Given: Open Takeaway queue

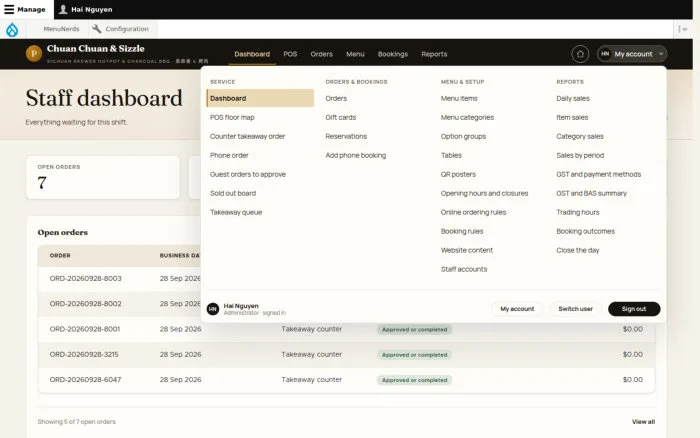Looking at the screenshot, I should tap(236, 213).
